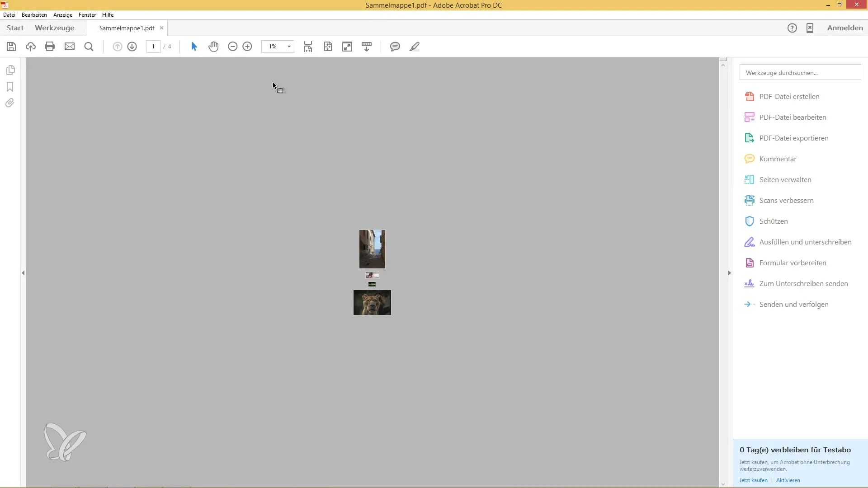Open help question mark icon

(792, 28)
